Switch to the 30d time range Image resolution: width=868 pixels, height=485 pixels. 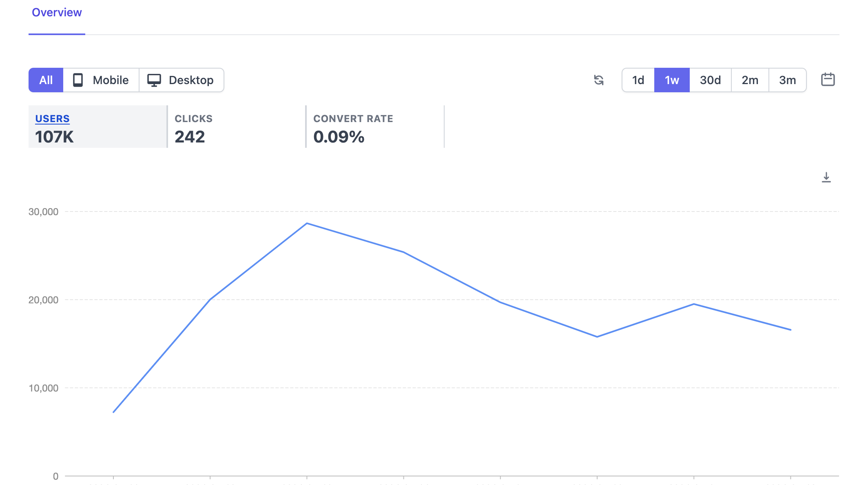click(710, 80)
